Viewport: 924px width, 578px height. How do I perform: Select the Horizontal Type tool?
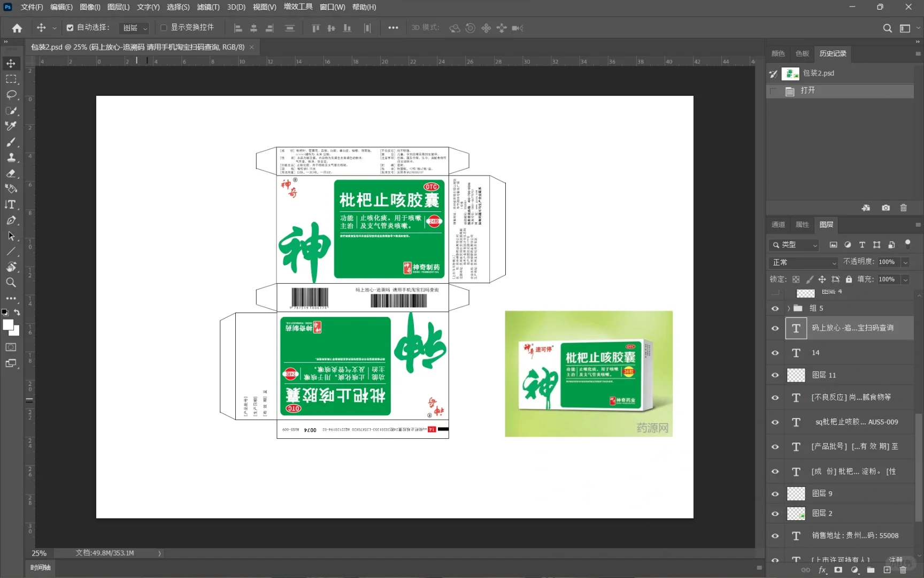pos(11,204)
